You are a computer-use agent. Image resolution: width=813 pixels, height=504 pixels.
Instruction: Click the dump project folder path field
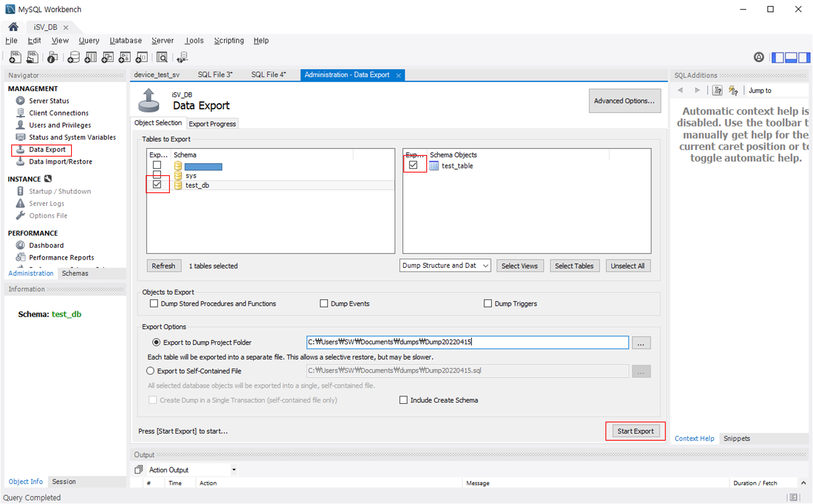click(467, 342)
